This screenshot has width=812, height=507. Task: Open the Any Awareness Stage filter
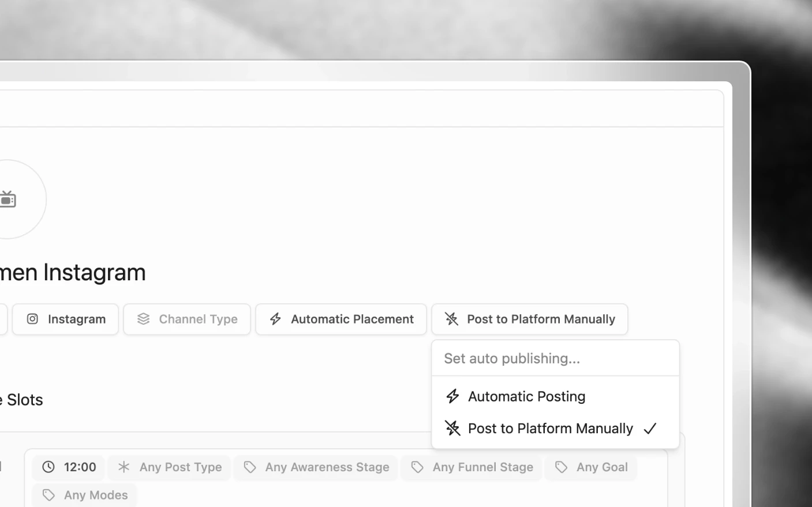pyautogui.click(x=316, y=467)
